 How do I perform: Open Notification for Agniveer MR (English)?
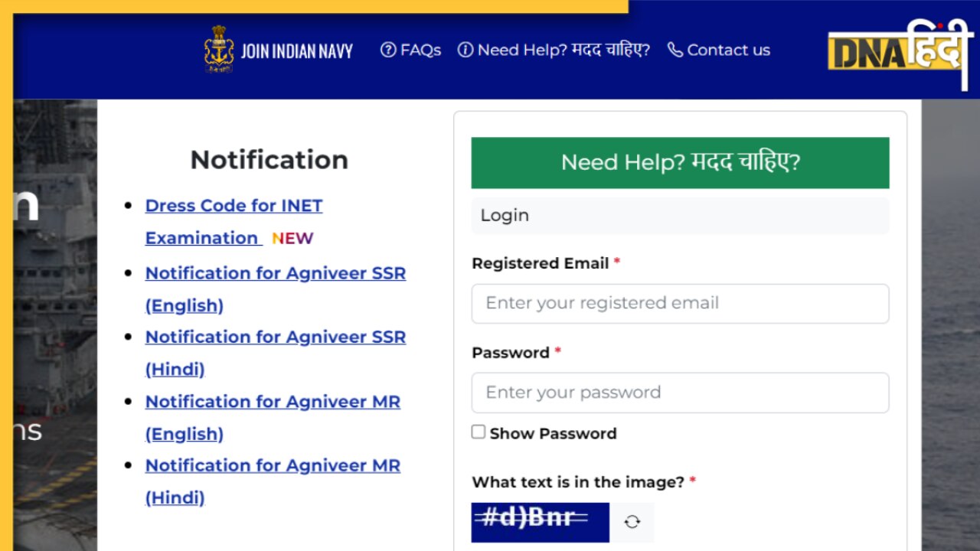pyautogui.click(x=273, y=417)
